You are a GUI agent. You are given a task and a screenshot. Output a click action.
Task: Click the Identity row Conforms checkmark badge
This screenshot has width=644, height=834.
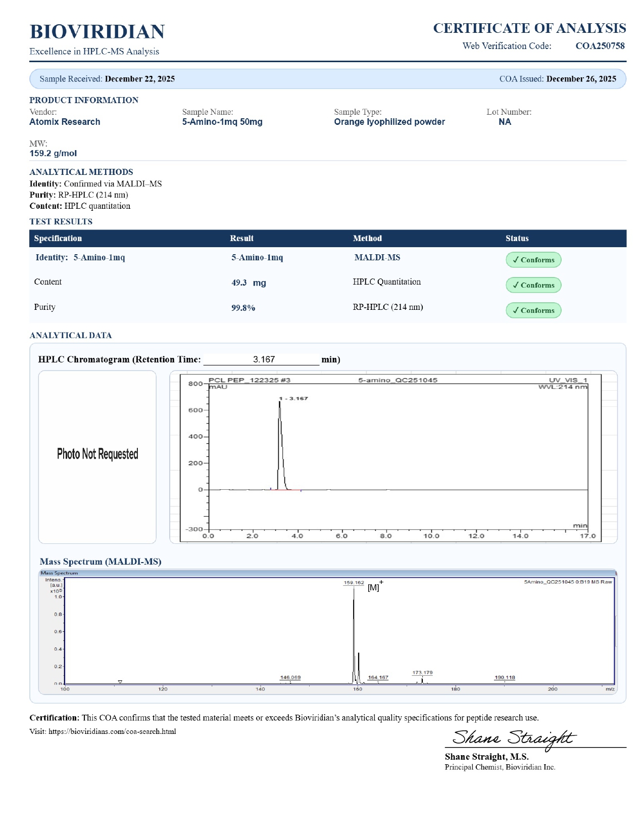(533, 260)
